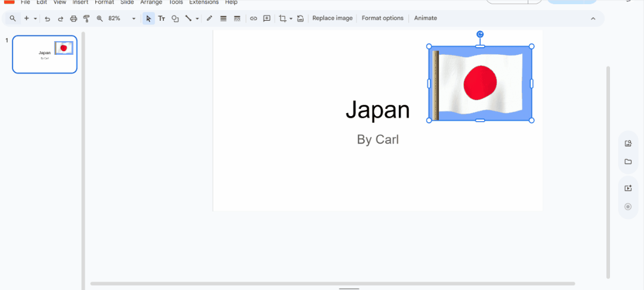Click Replace image button
This screenshot has height=290, width=644.
[332, 18]
